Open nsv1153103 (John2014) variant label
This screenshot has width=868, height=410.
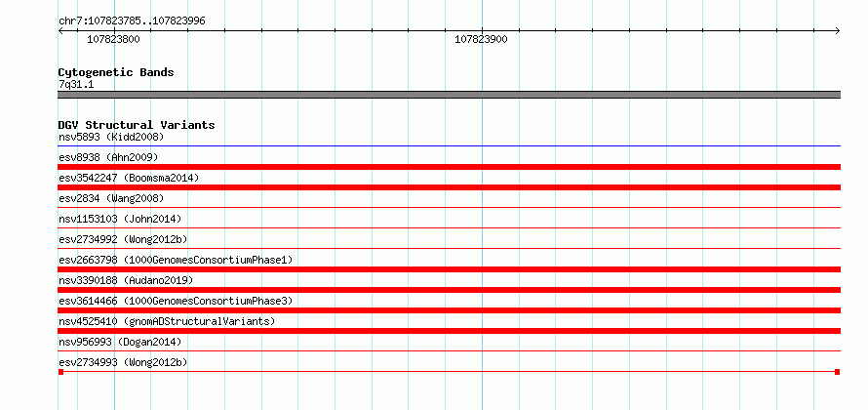click(x=120, y=219)
